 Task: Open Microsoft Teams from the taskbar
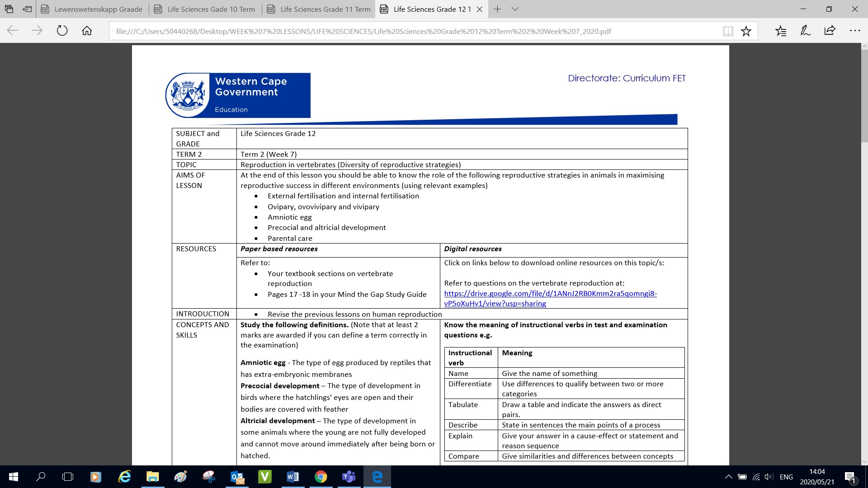[349, 477]
